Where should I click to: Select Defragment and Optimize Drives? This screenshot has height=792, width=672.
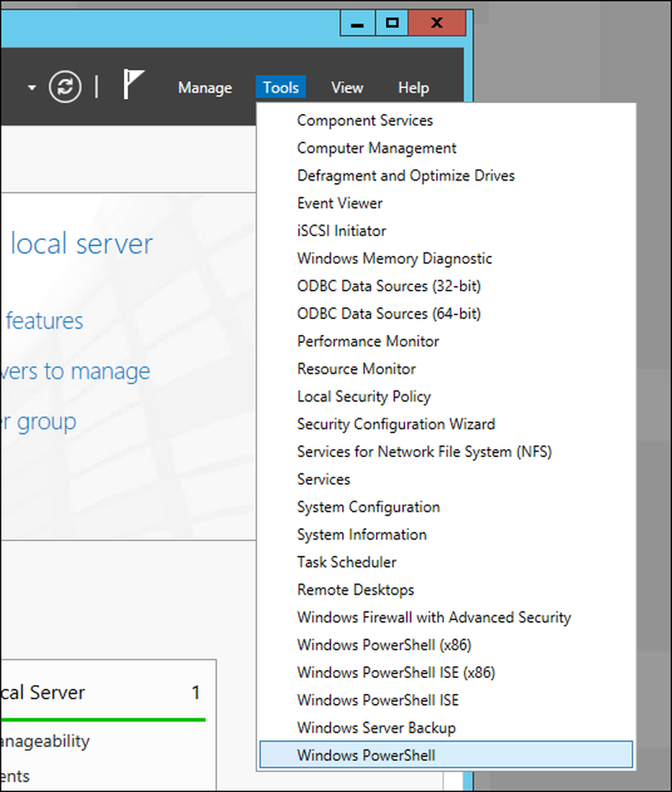[x=446, y=176]
